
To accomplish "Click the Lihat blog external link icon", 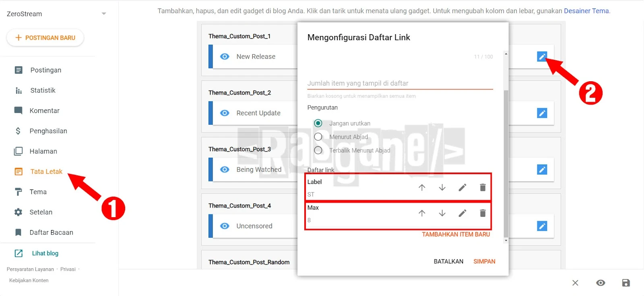I will tap(19, 253).
